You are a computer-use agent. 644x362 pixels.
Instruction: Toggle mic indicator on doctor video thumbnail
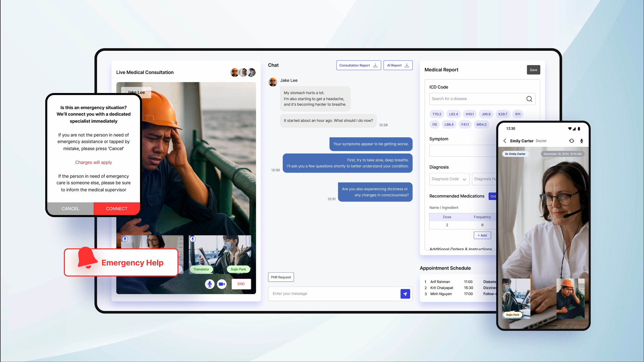tap(125, 239)
